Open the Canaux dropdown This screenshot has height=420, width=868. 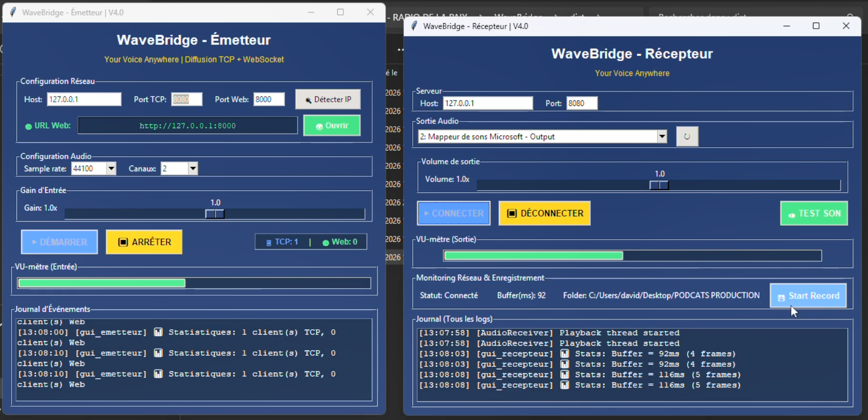(x=193, y=169)
